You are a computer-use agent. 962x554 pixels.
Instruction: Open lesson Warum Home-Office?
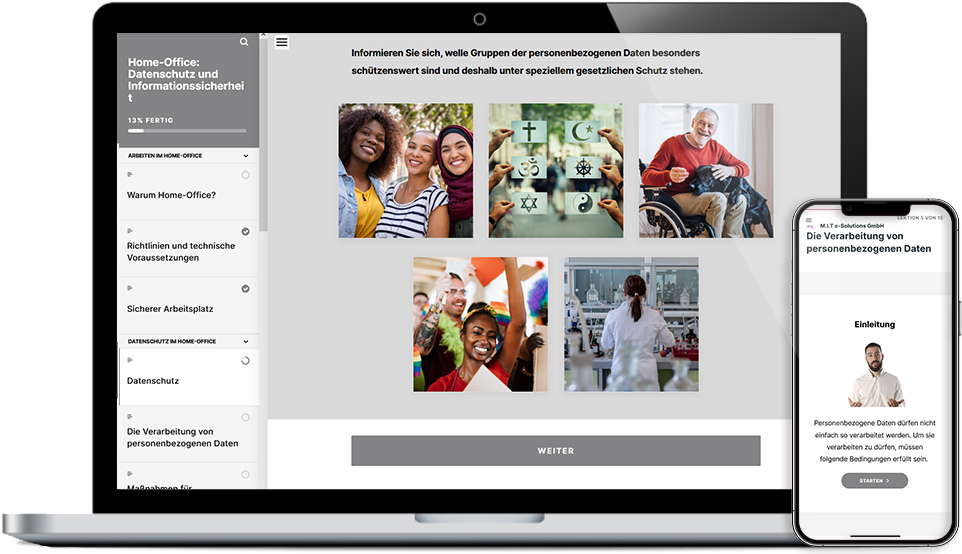coord(171,195)
